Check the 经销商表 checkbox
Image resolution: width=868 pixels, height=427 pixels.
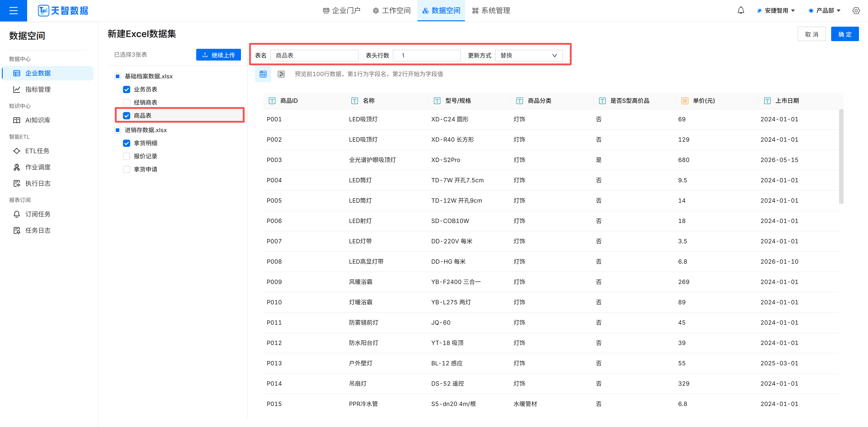pos(127,102)
